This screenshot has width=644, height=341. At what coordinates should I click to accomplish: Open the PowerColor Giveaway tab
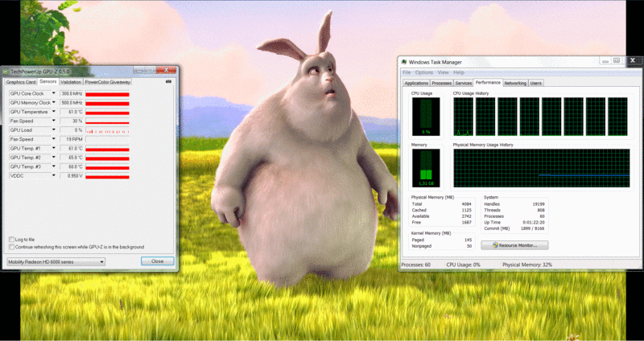pyautogui.click(x=108, y=82)
